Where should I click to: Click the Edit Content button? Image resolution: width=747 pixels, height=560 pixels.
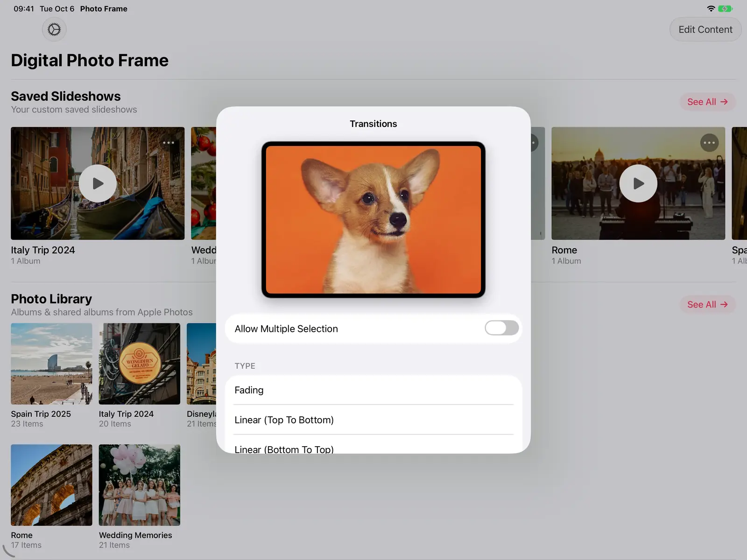tap(705, 29)
